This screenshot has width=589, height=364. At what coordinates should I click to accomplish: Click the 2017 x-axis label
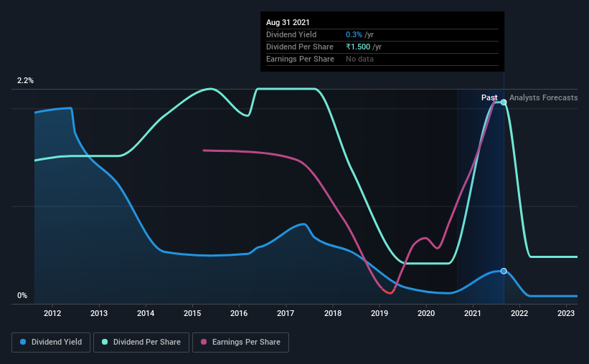tap(286, 313)
